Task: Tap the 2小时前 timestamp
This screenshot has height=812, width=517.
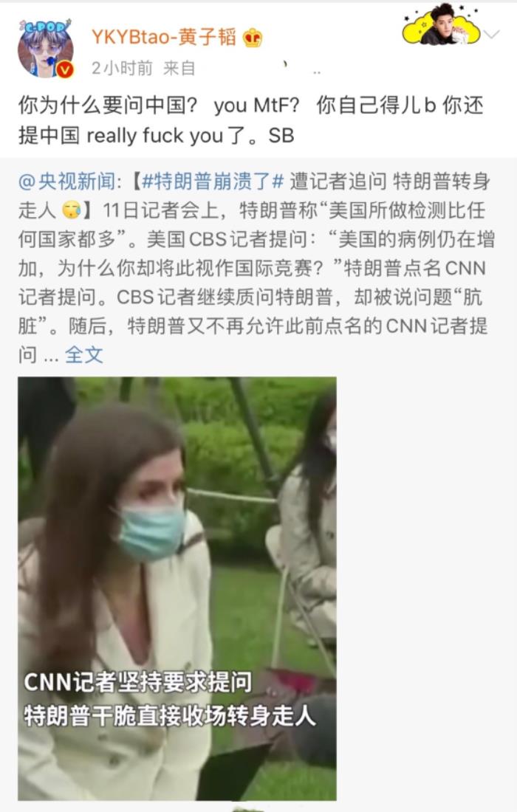Action: coord(122,68)
